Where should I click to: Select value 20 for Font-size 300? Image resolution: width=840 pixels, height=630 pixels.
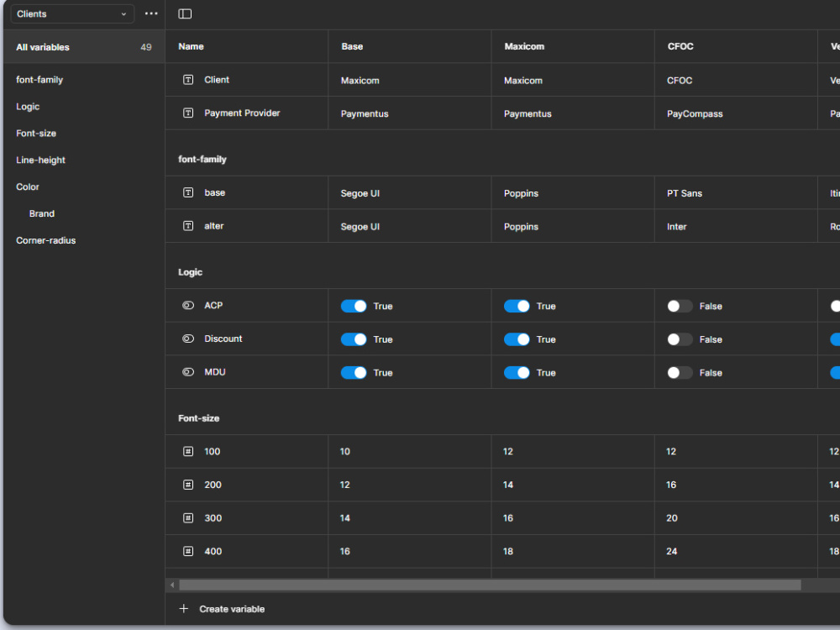672,518
